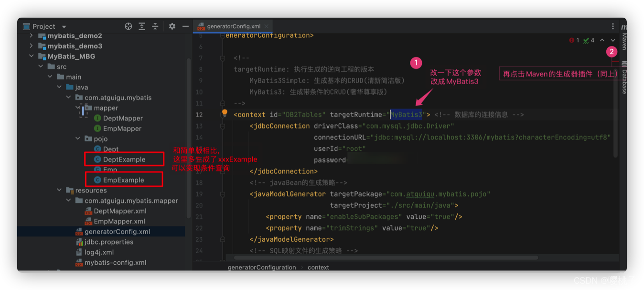The height and width of the screenshot is (290, 644).
Task: Open DeptMapper.xml in the tree
Action: (116, 211)
